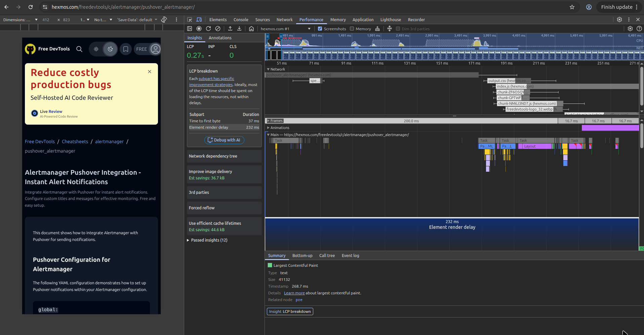
Task: Toggle dark mode on the webpage
Action: click(110, 49)
